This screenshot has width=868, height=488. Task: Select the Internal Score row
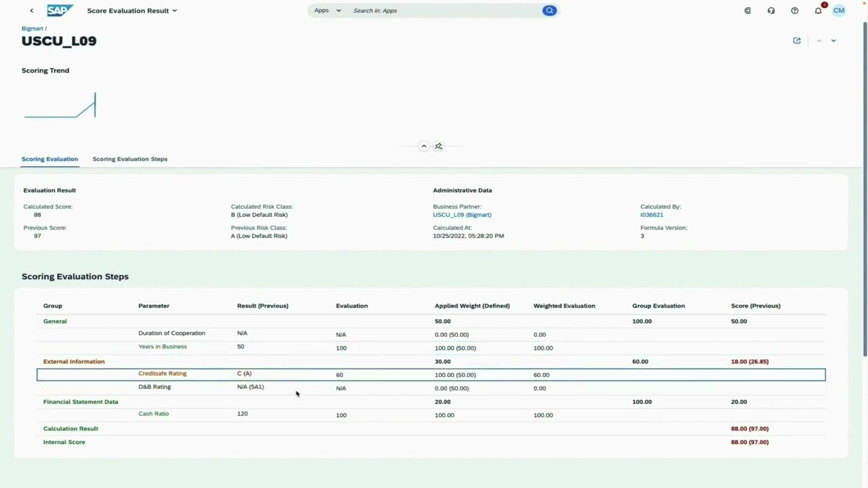click(431, 442)
